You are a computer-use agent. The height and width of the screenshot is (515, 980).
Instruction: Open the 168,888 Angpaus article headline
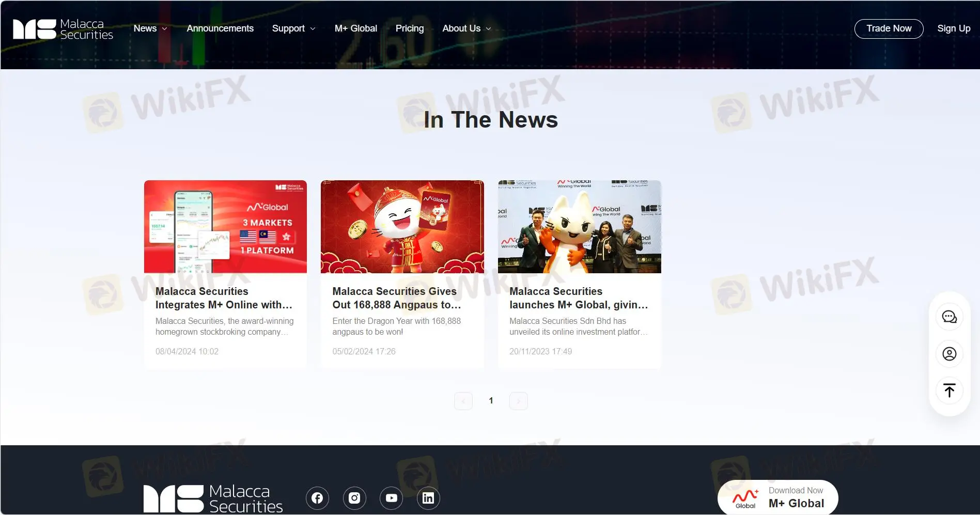point(397,298)
